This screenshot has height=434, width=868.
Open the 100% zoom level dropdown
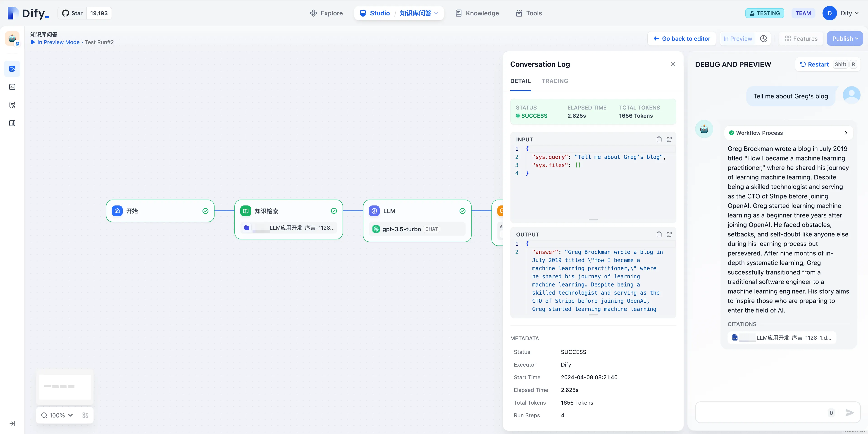pyautogui.click(x=57, y=415)
